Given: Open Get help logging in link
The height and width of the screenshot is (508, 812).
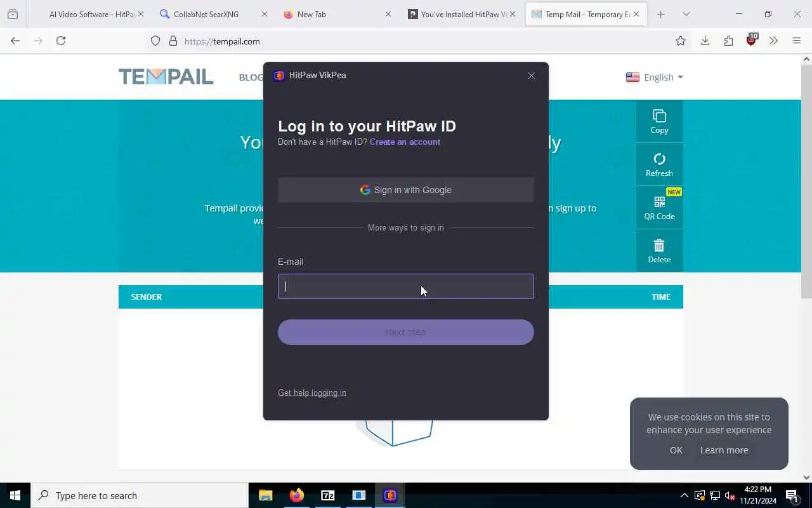Looking at the screenshot, I should pyautogui.click(x=312, y=392).
